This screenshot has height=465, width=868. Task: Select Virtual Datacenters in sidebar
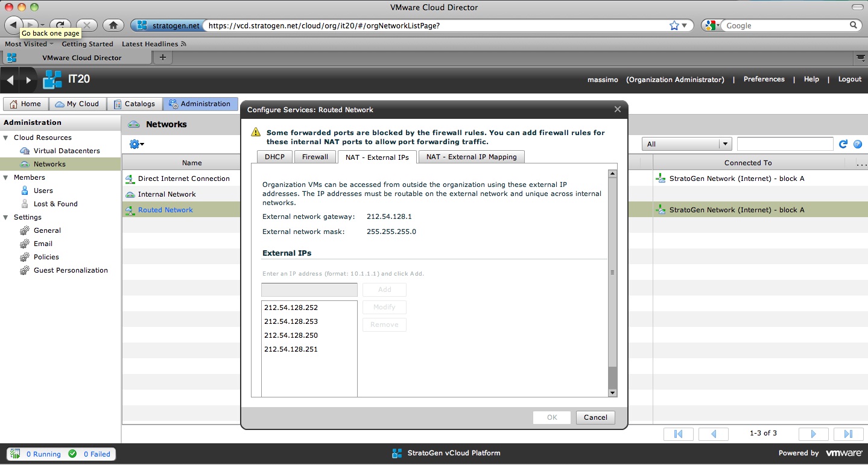click(x=67, y=151)
